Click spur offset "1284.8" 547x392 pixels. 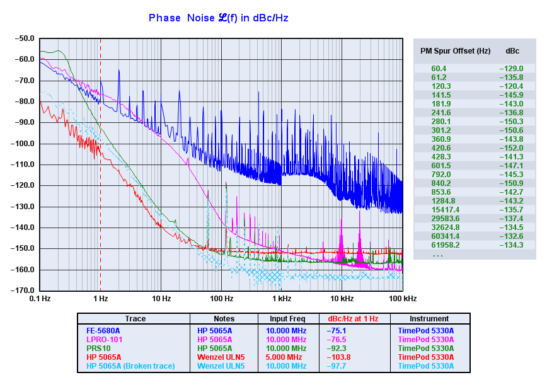point(443,201)
